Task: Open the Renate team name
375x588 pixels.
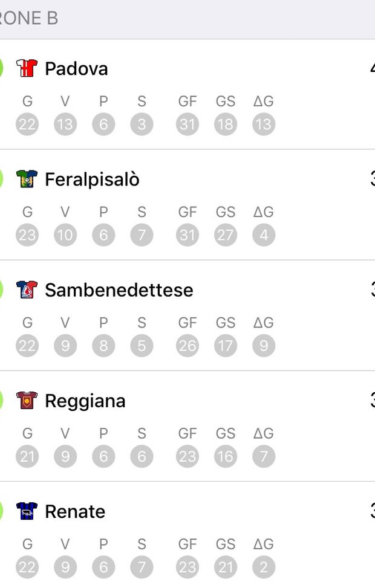Action: [x=75, y=511]
